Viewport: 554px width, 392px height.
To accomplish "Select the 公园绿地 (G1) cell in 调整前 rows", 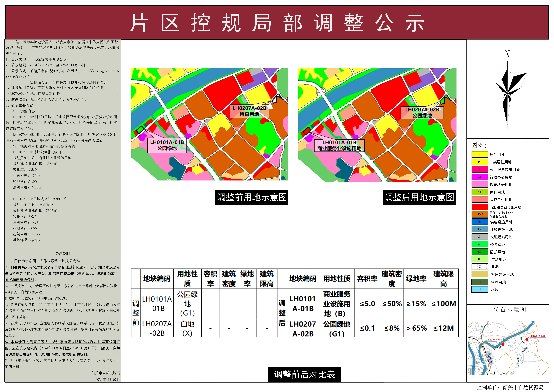I will pos(187,304).
